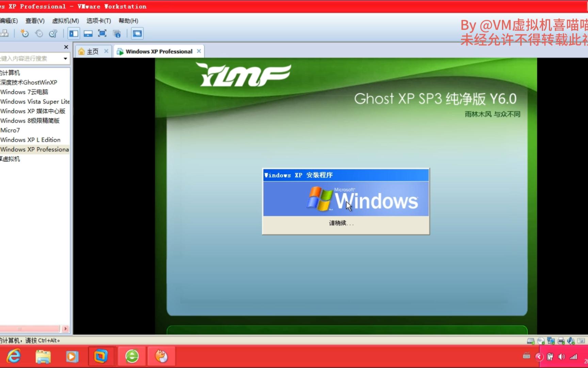Open the 虚拟机(M) menu
588x368 pixels.
point(65,21)
